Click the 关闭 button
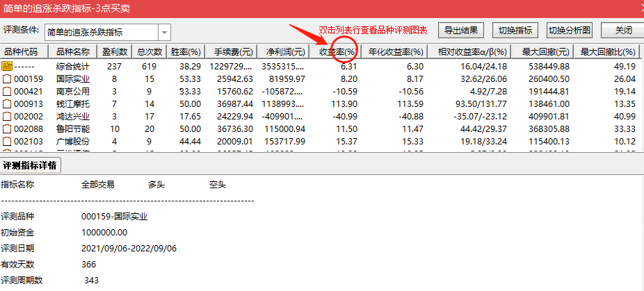Image resolution: width=644 pixels, height=291 pixels. pos(623,30)
